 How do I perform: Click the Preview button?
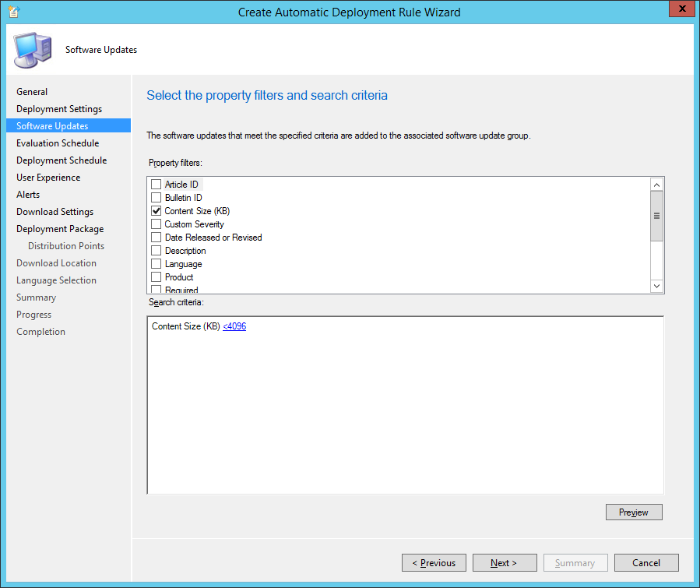pyautogui.click(x=634, y=512)
